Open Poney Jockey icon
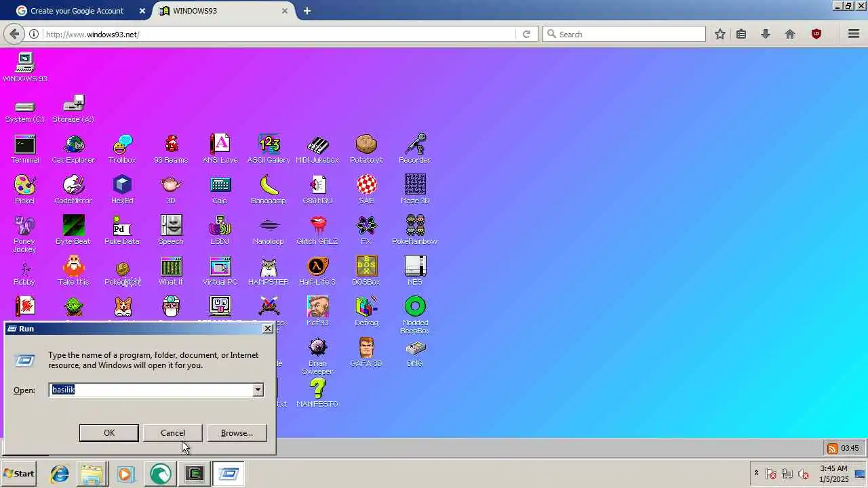This screenshot has width=868, height=488. point(24,234)
